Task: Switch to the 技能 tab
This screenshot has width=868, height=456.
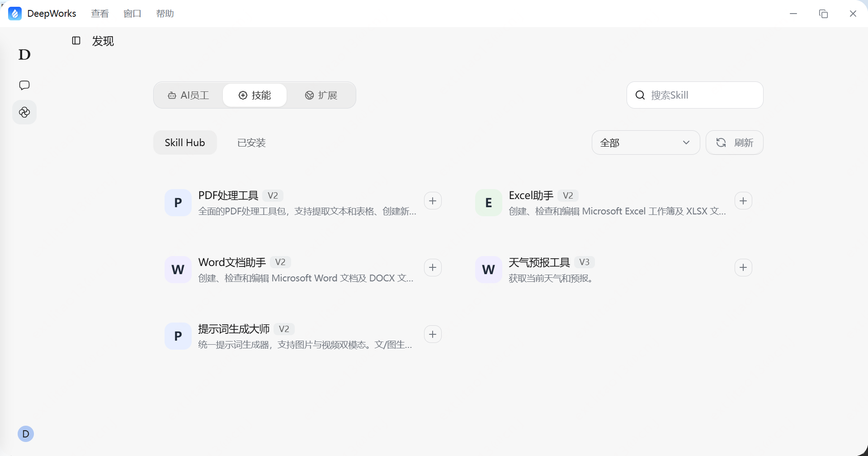Action: 255,95
